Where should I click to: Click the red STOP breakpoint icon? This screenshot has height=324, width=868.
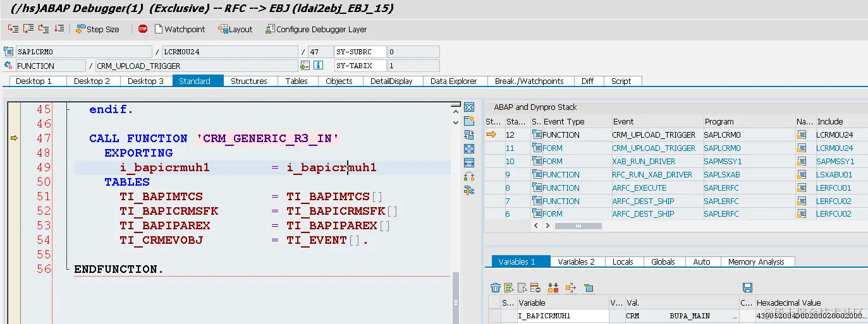point(143,29)
